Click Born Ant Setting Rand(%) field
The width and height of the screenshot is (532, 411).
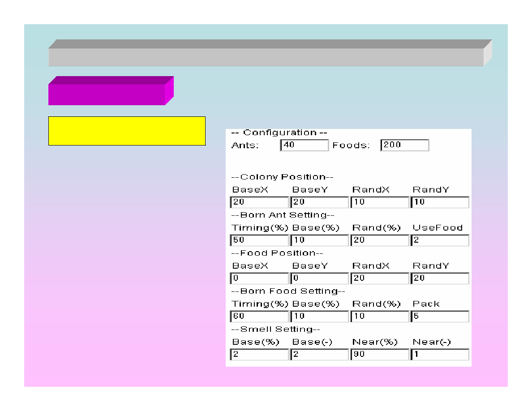380,240
